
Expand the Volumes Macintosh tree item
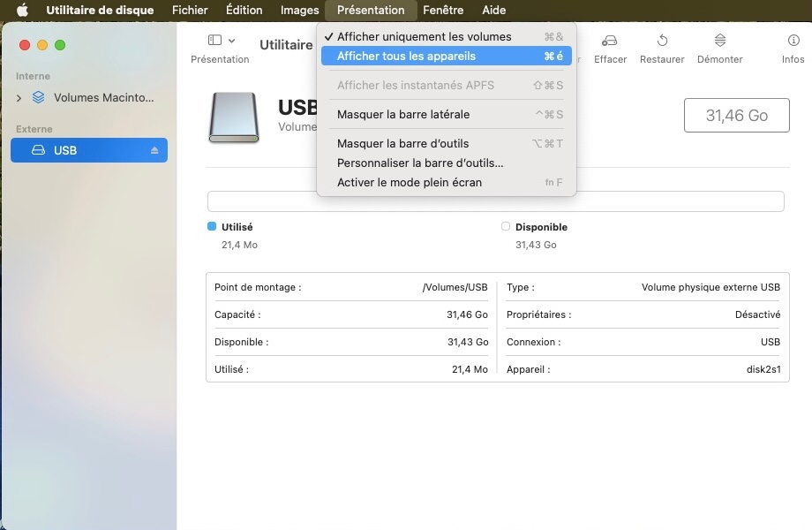19,98
